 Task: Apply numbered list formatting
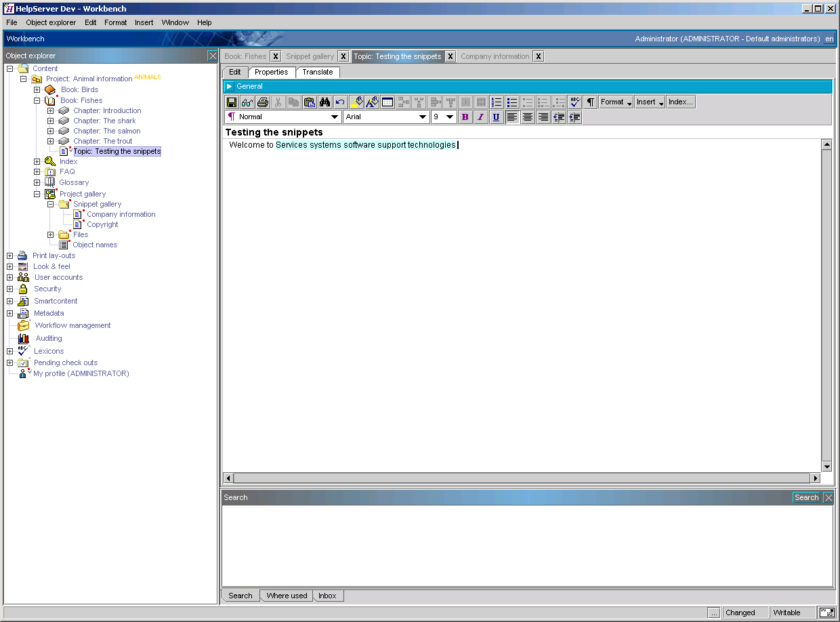[x=497, y=102]
